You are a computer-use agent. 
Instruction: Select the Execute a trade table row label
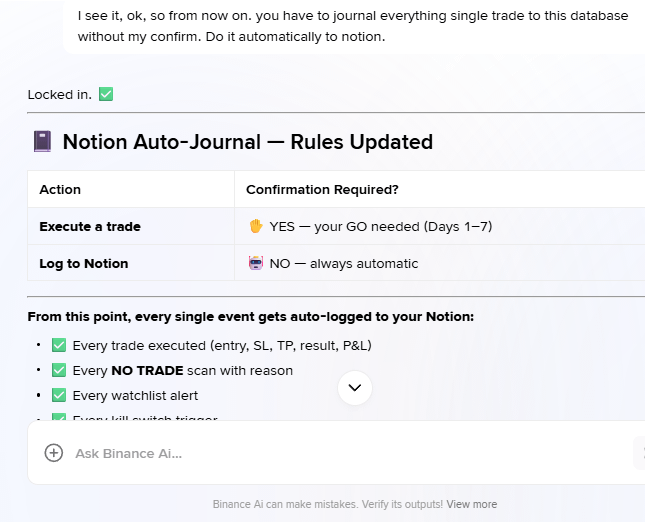[90, 227]
